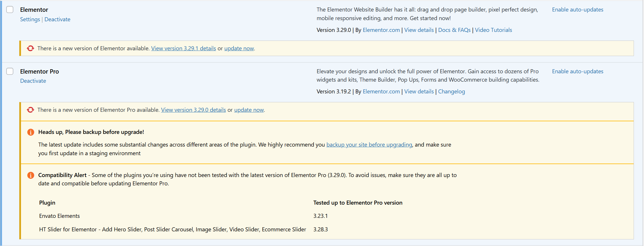The height and width of the screenshot is (246, 644).
Task: Open View details for Elementor Pro
Action: coord(419,91)
